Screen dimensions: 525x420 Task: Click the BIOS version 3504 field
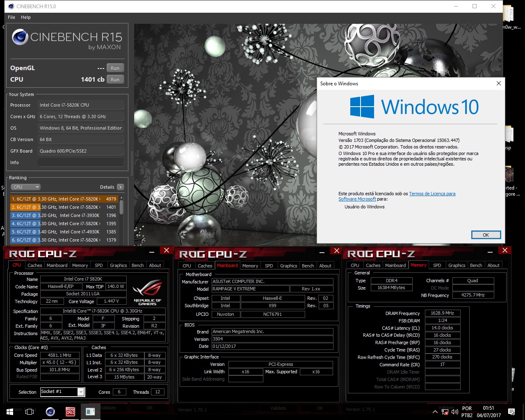pos(272,339)
